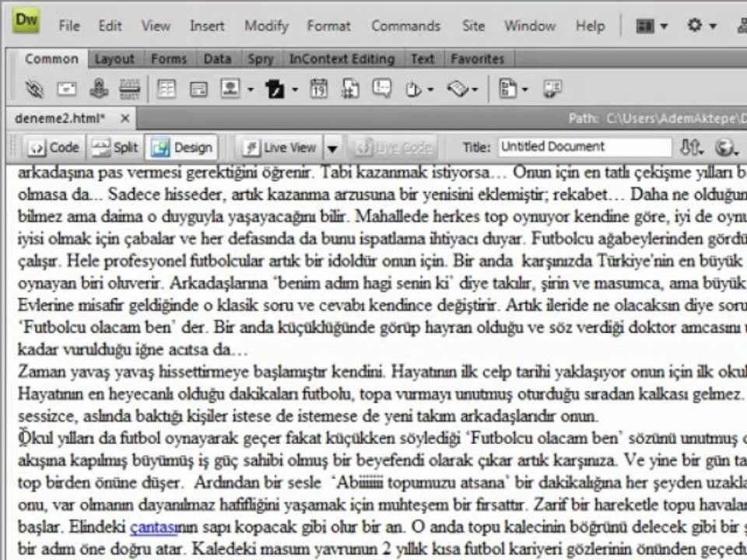Screen dimensions: 747x560
Task: Switch to the Text insert tab
Action: [422, 59]
